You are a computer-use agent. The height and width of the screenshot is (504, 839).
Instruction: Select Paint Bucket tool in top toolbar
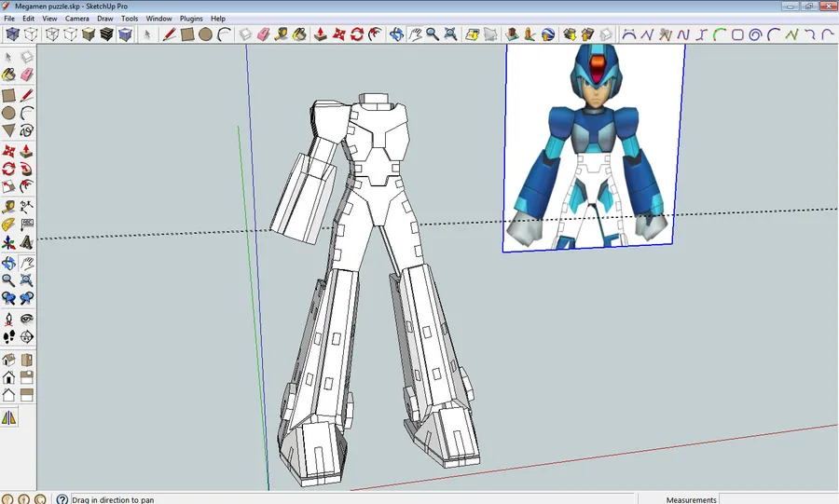(299, 34)
